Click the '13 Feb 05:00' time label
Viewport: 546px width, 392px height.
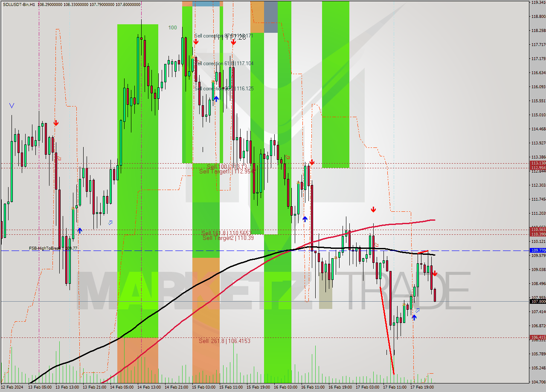40,387
